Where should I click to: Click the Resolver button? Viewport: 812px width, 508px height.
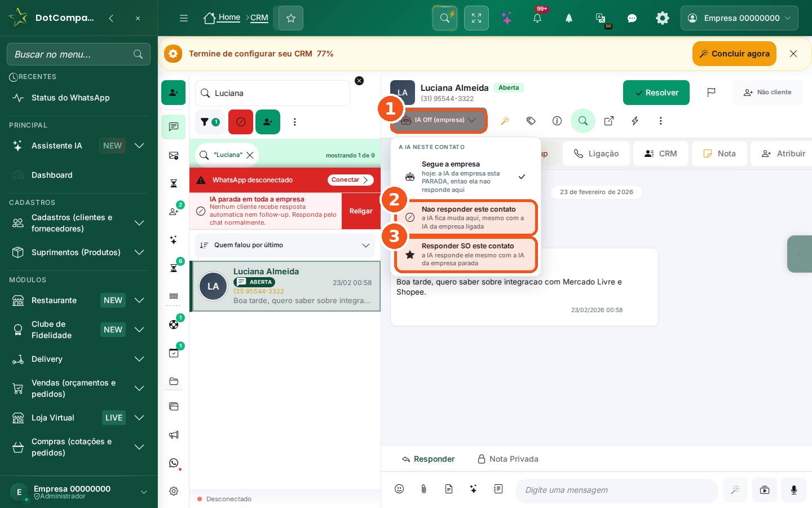[x=656, y=93]
